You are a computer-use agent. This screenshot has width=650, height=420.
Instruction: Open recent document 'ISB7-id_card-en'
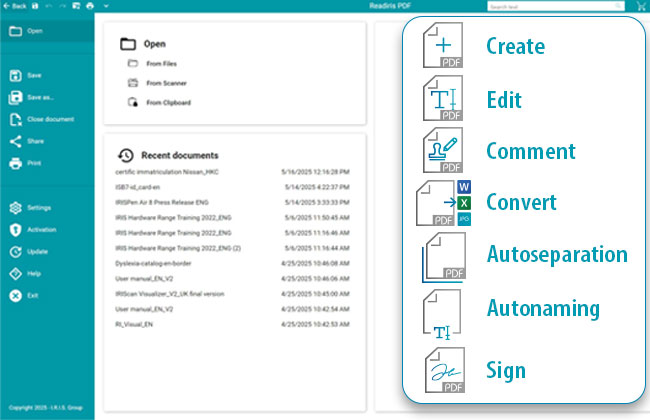pos(233,187)
